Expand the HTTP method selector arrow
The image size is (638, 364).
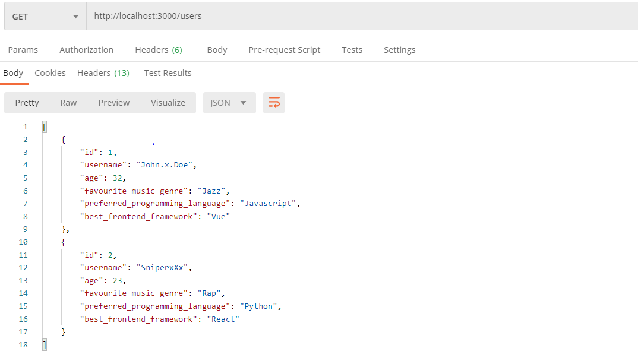76,16
